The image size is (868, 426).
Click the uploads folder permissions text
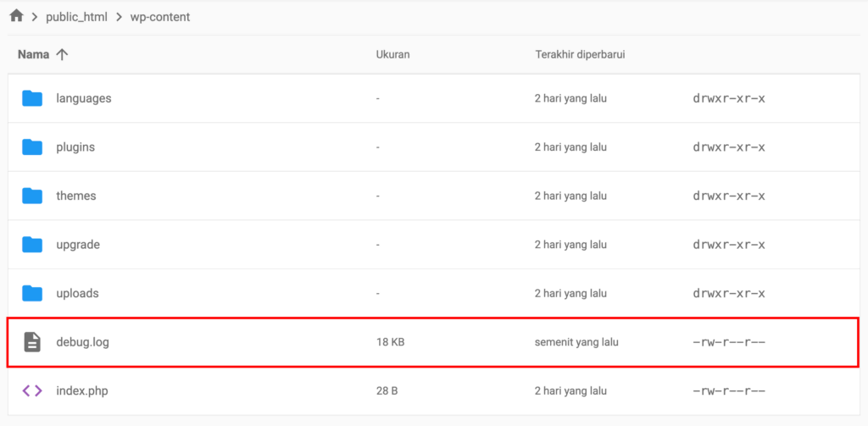pos(729,293)
